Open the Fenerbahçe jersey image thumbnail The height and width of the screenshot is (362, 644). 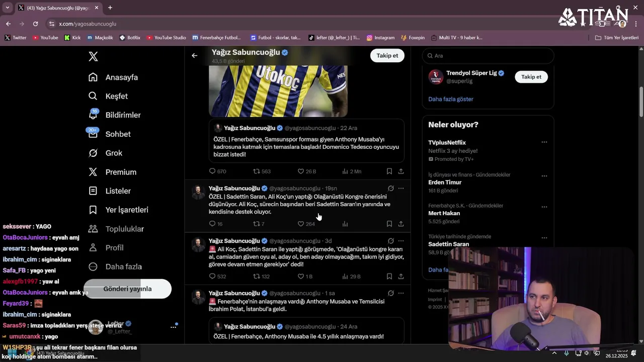tap(278, 91)
